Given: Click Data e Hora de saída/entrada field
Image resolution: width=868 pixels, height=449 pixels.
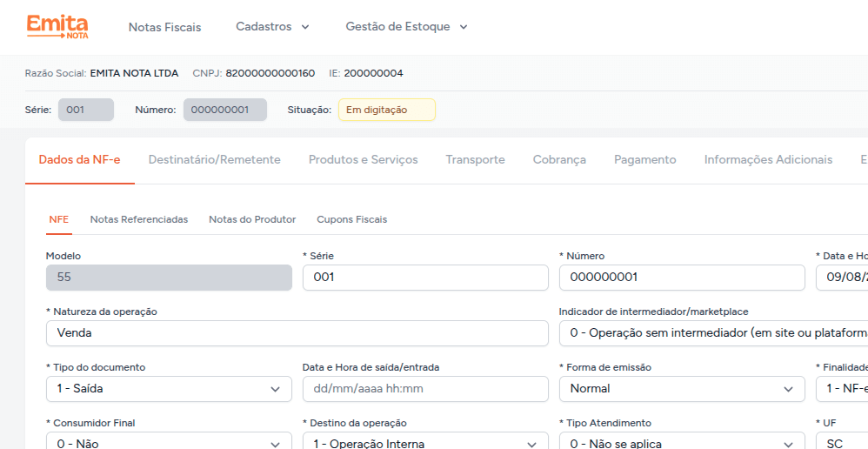Looking at the screenshot, I should 424,389.
